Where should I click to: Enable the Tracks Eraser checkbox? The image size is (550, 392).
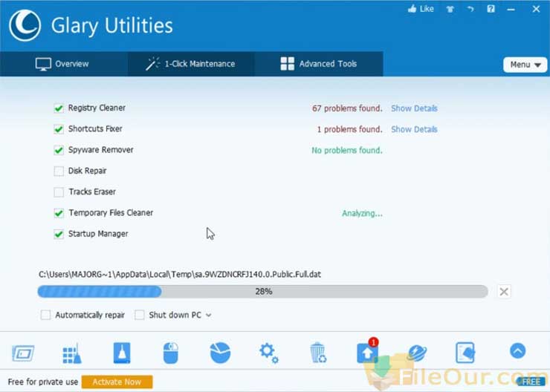(59, 192)
